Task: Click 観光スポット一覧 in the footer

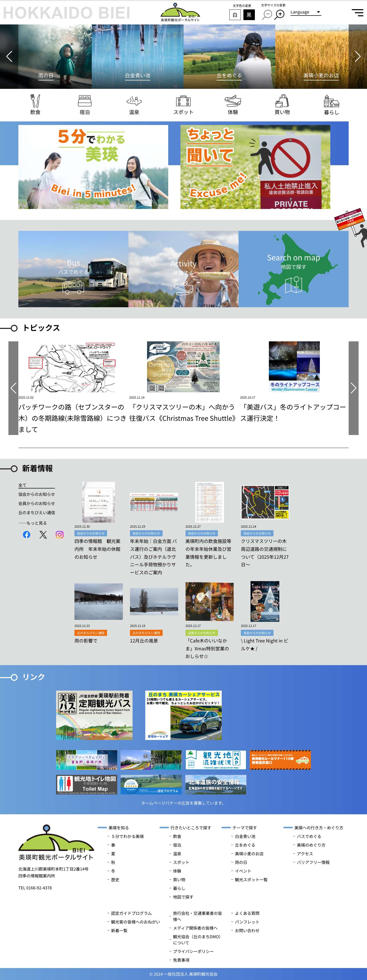Action: pyautogui.click(x=251, y=879)
